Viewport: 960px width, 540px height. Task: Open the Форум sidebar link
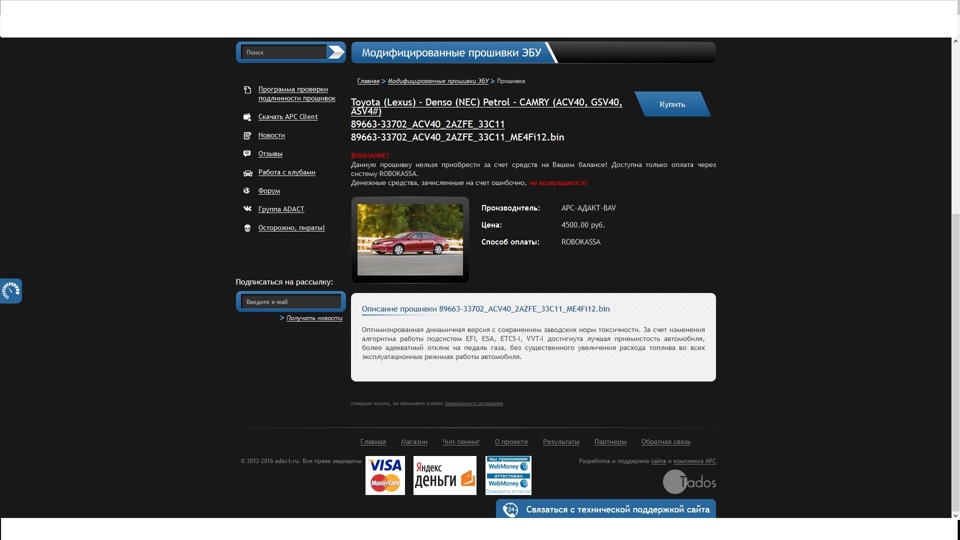click(x=269, y=191)
